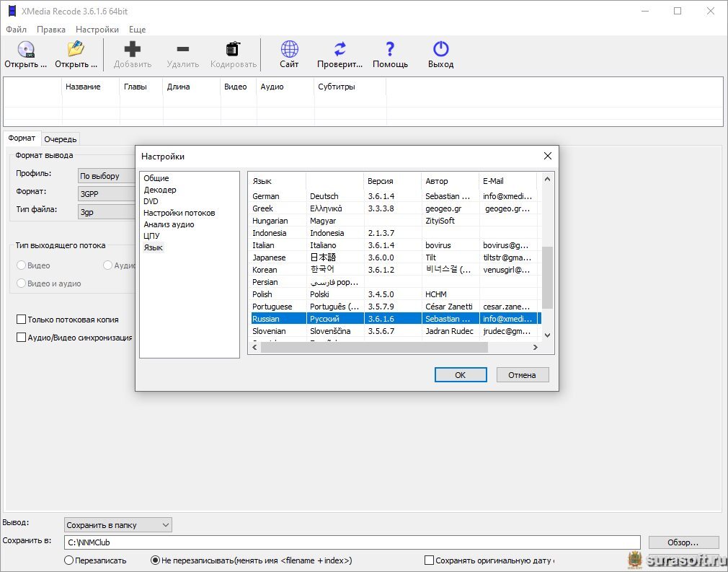Enable Только потоковая копия checkbox
The height and width of the screenshot is (572, 728).
pos(22,320)
